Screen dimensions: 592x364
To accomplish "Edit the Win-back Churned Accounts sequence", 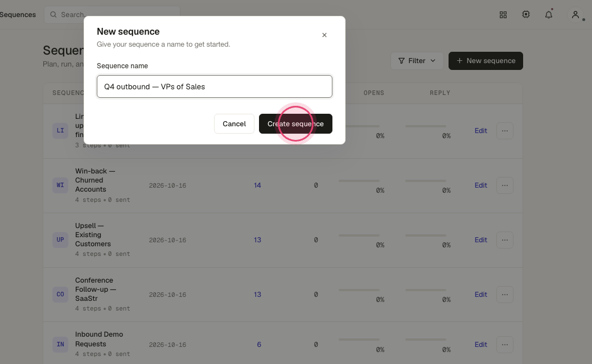I will click(x=480, y=185).
